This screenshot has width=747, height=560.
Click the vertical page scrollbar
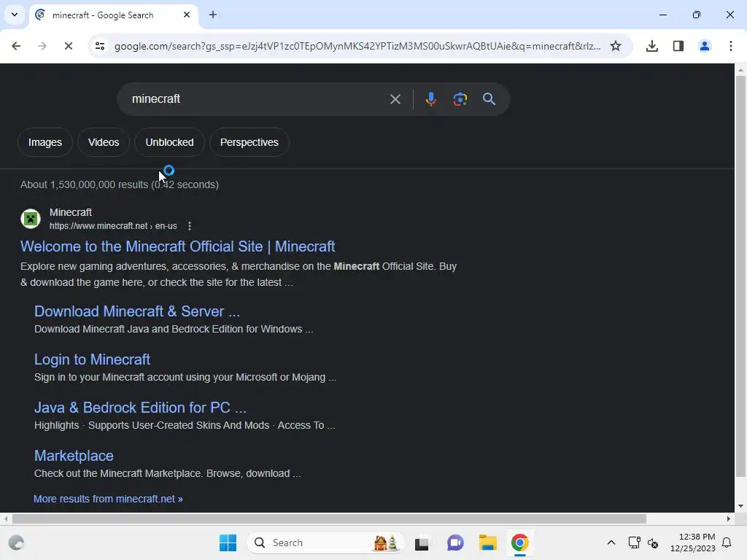pyautogui.click(x=740, y=276)
